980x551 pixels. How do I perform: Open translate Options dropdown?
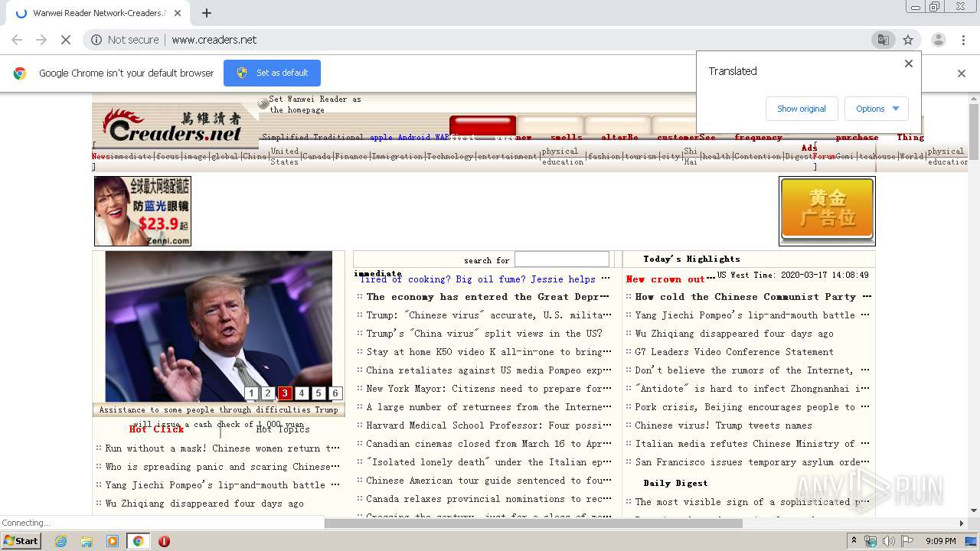click(x=877, y=109)
